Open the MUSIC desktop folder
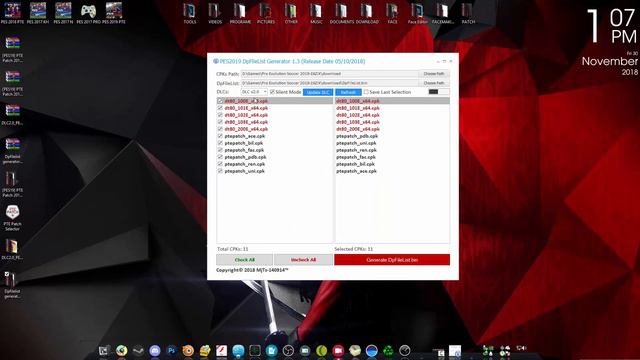 tap(316, 13)
